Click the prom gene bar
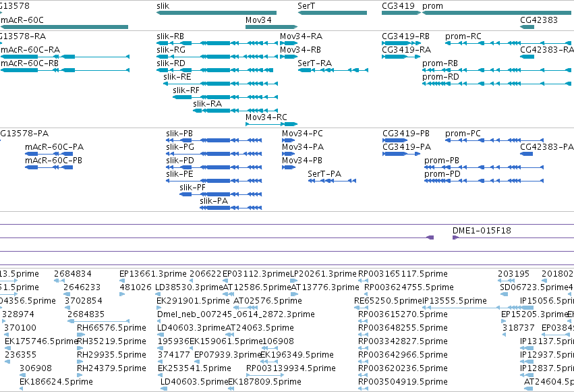This screenshot has width=574, height=392. click(498, 13)
